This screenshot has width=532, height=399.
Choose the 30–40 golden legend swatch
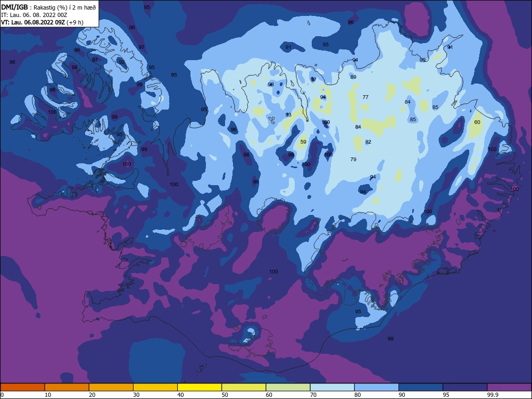coord(155,387)
